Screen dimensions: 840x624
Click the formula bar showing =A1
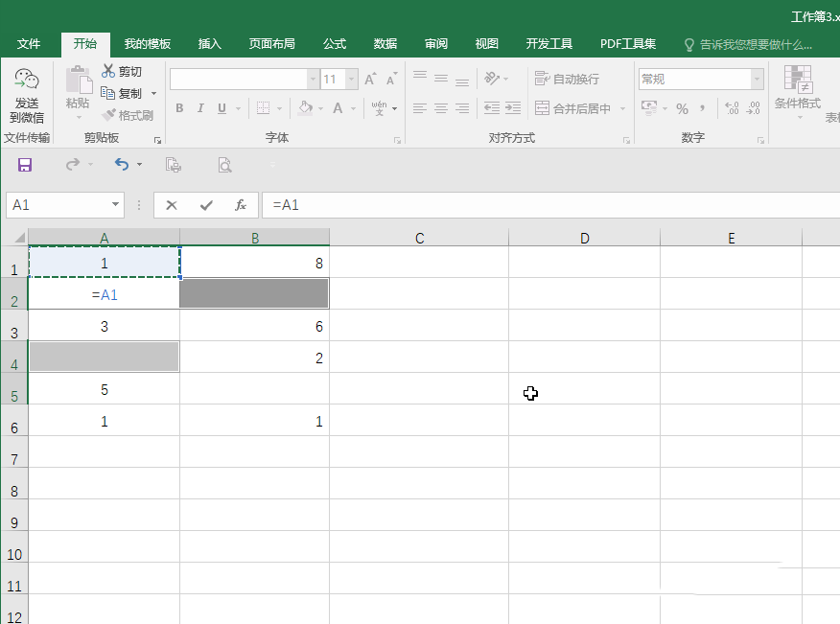550,205
